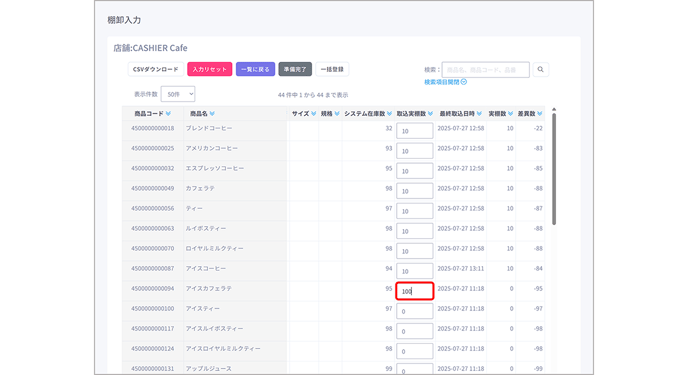The width and height of the screenshot is (688, 375).
Task: Click the table vertical scrollbar thumb
Action: pos(554,169)
